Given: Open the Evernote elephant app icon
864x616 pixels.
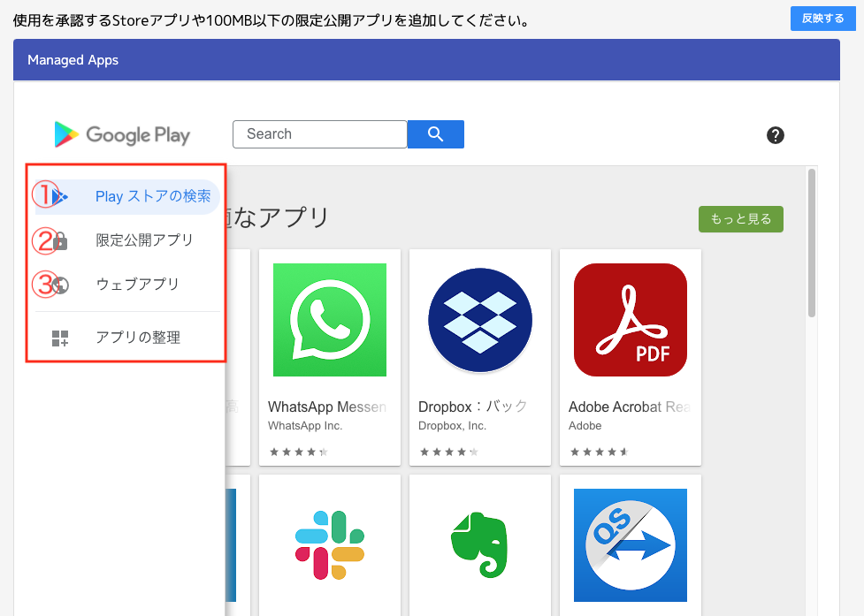Looking at the screenshot, I should [480, 545].
